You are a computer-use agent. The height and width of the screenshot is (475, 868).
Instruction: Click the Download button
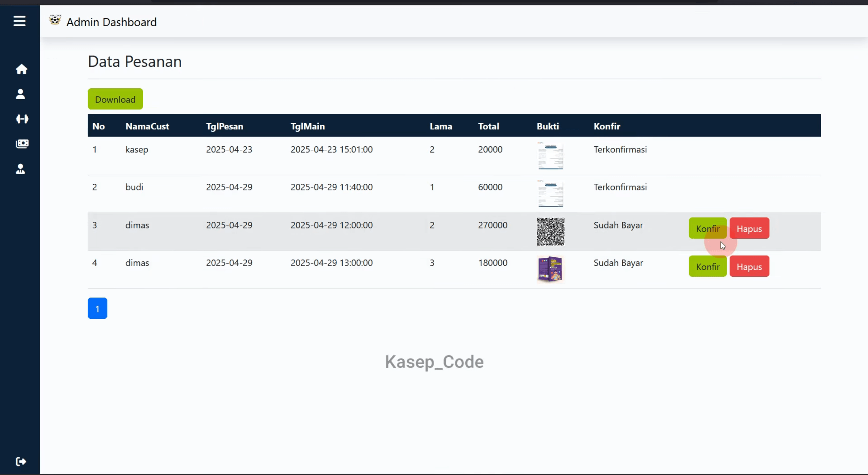[x=115, y=99]
